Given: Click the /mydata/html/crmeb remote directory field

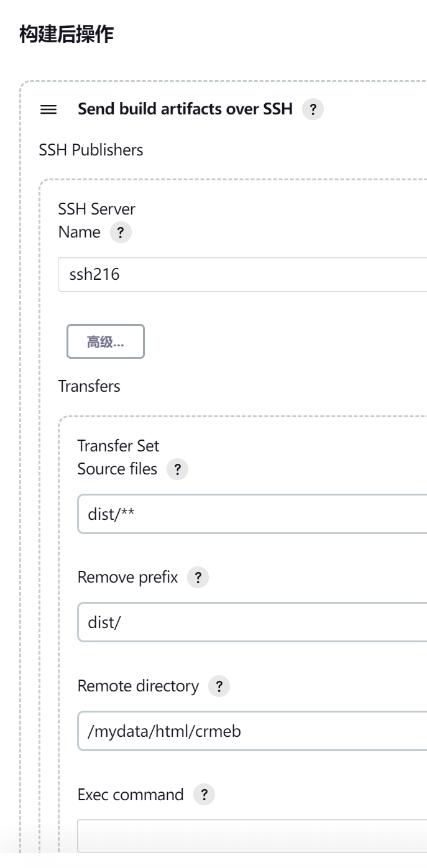Looking at the screenshot, I should (252, 731).
